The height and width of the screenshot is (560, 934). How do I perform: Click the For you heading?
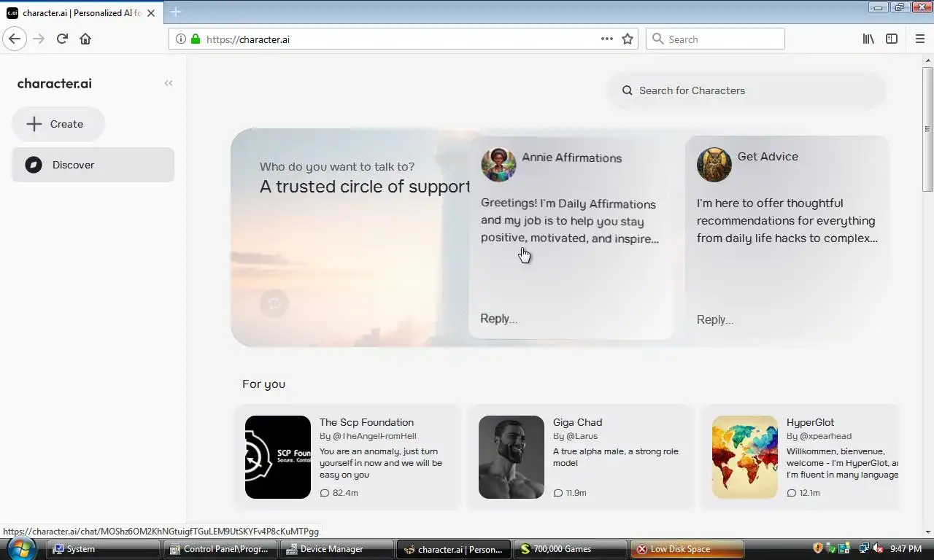(263, 384)
